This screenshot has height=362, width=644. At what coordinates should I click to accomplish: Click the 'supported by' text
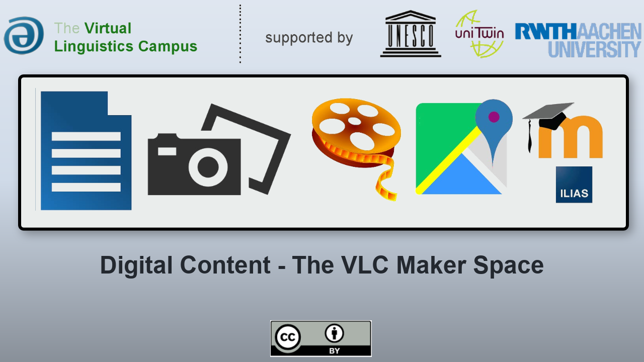[x=309, y=38]
